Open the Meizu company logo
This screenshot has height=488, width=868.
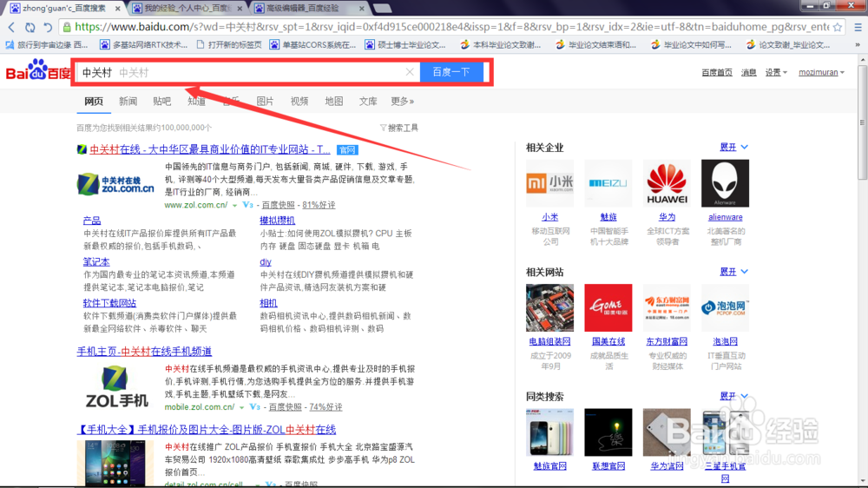(x=608, y=183)
